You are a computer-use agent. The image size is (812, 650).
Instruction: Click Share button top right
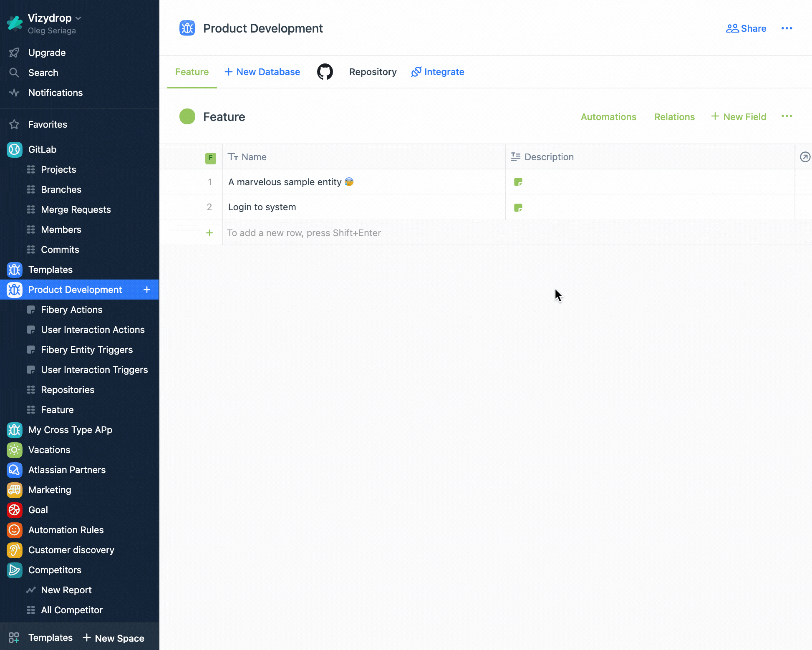tap(746, 28)
